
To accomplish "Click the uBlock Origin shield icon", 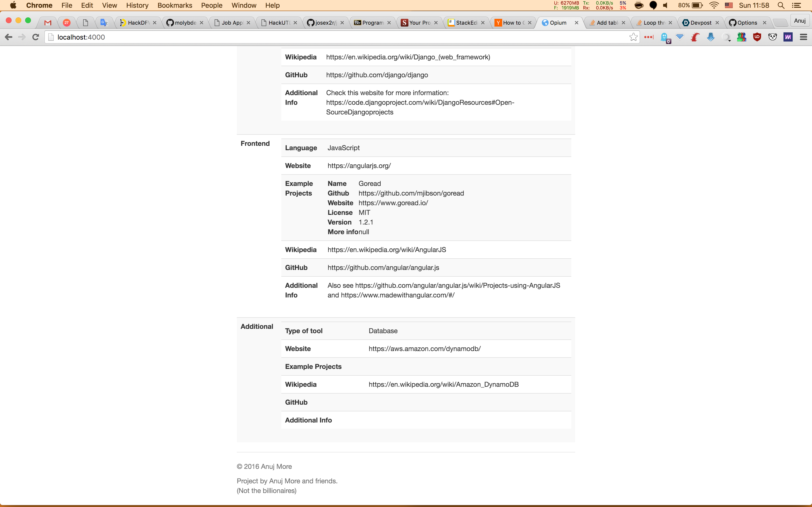I will [757, 37].
